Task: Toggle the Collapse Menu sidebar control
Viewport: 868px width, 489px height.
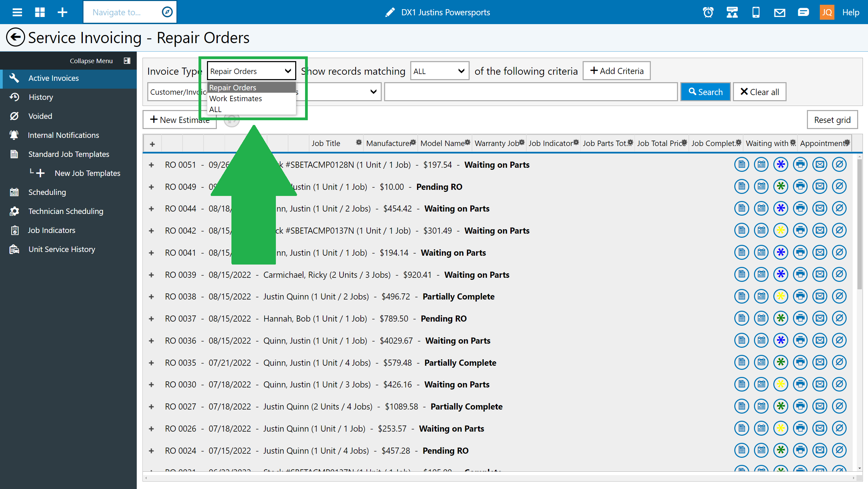Action: point(127,61)
